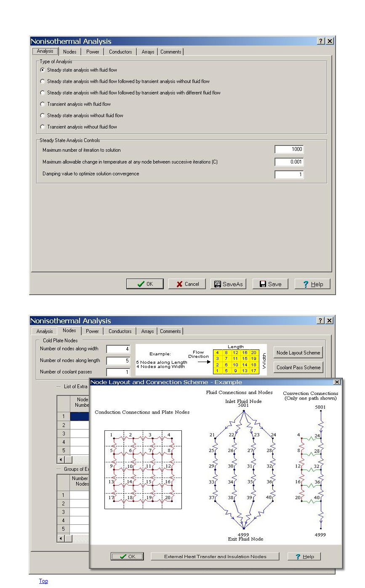Click Help in the Node Layout popup

click(304, 556)
